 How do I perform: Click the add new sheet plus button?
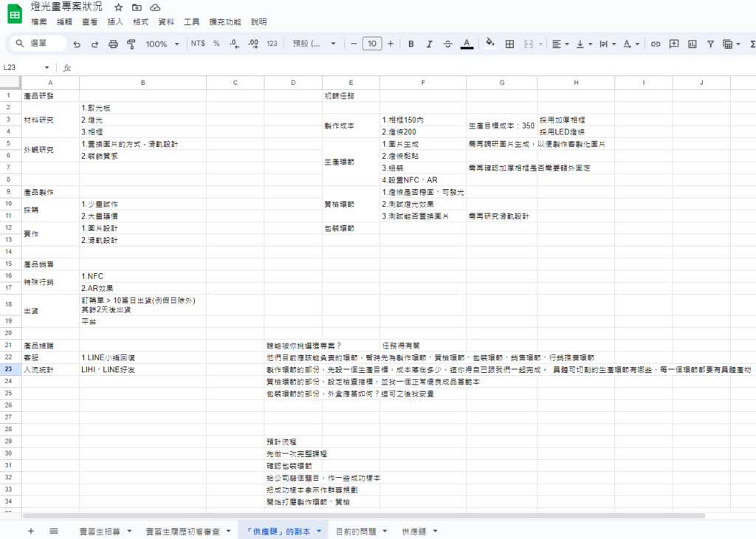point(30,531)
